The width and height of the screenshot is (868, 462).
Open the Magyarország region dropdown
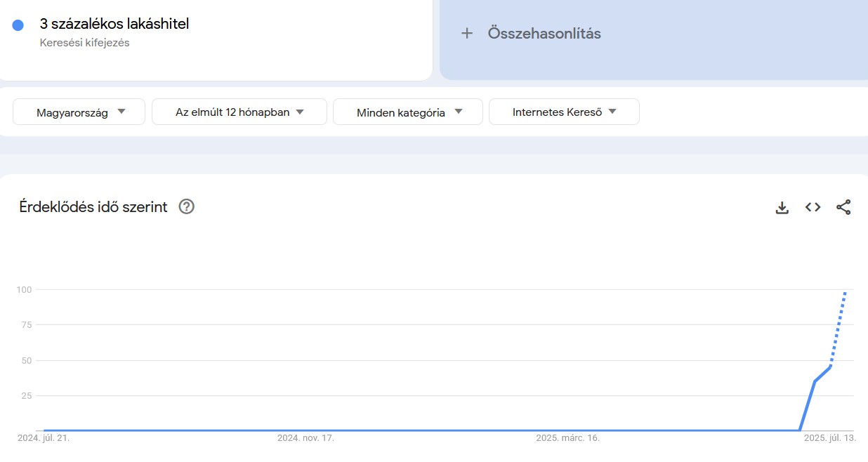point(78,111)
